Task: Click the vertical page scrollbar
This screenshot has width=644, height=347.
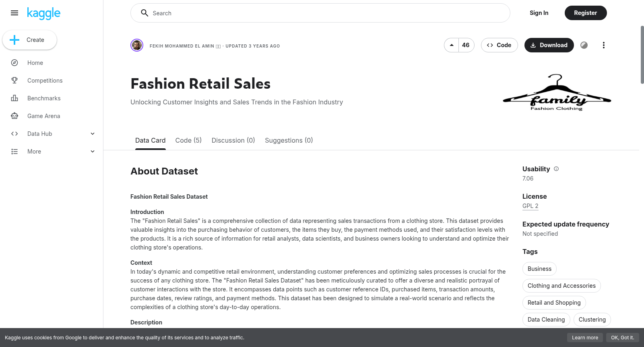Action: pyautogui.click(x=642, y=55)
